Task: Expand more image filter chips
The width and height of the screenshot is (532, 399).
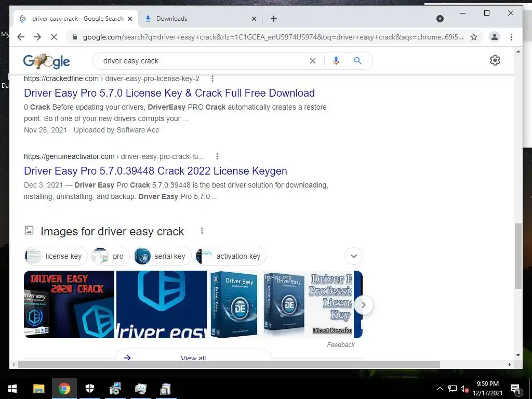Action: click(353, 256)
